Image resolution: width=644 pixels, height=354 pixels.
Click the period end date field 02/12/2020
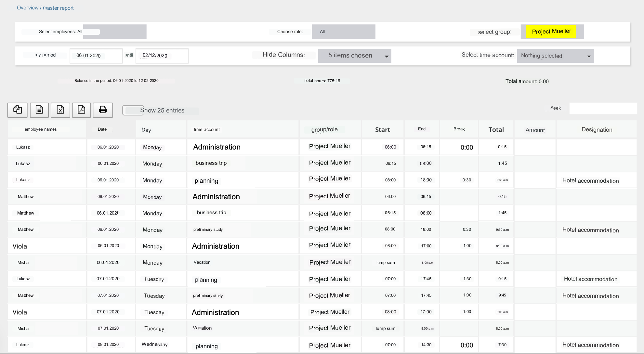[x=162, y=56]
